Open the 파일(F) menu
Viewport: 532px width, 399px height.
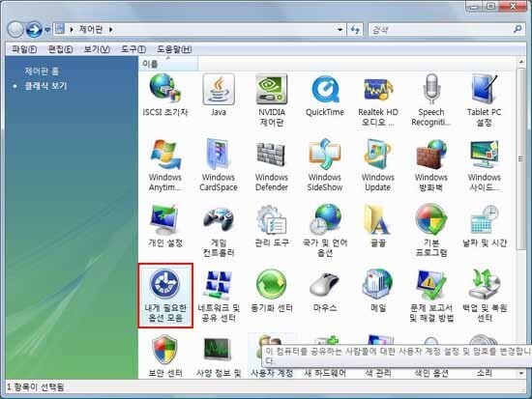click(x=24, y=49)
